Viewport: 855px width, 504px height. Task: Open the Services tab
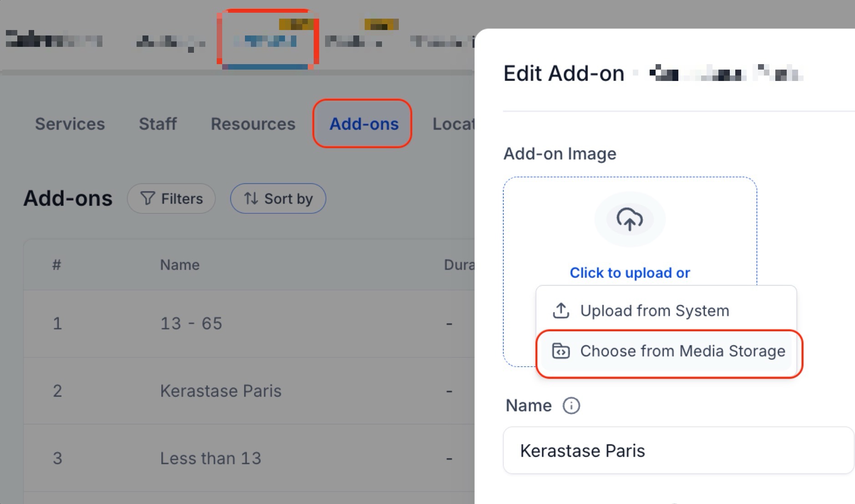click(70, 124)
